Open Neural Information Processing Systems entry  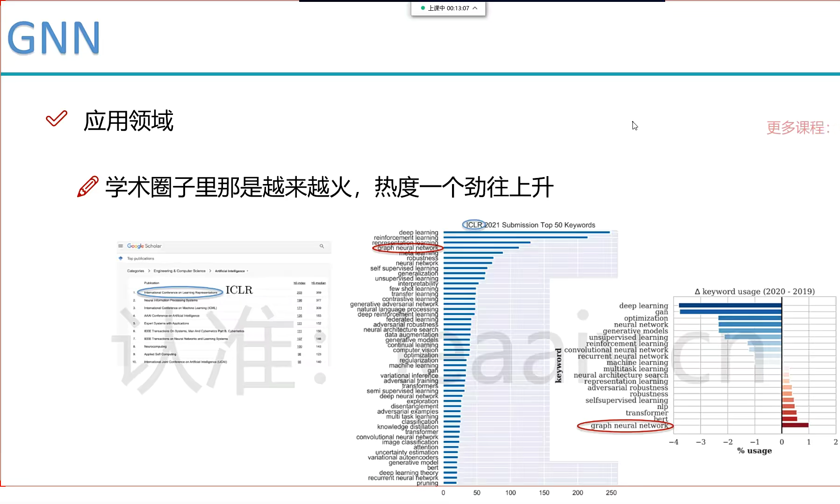click(171, 300)
